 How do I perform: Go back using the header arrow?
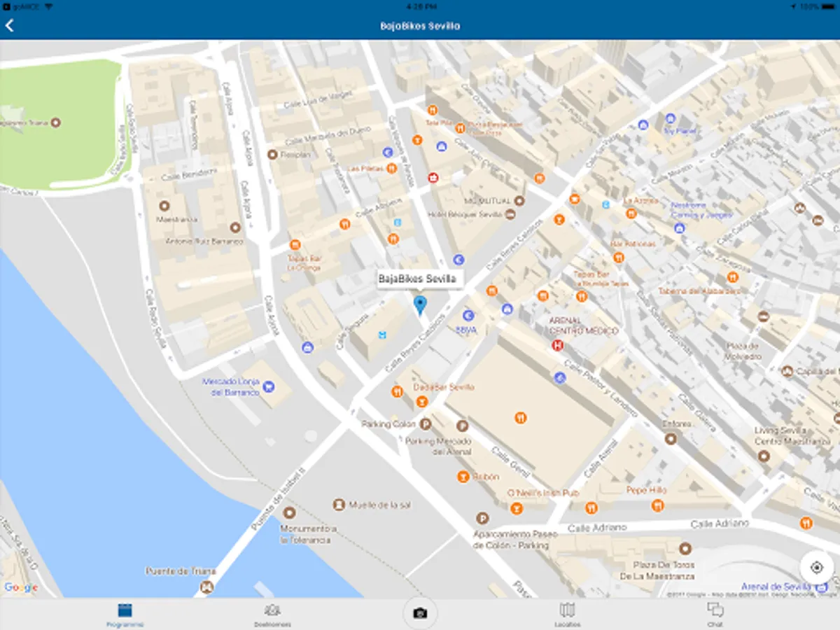(x=10, y=26)
